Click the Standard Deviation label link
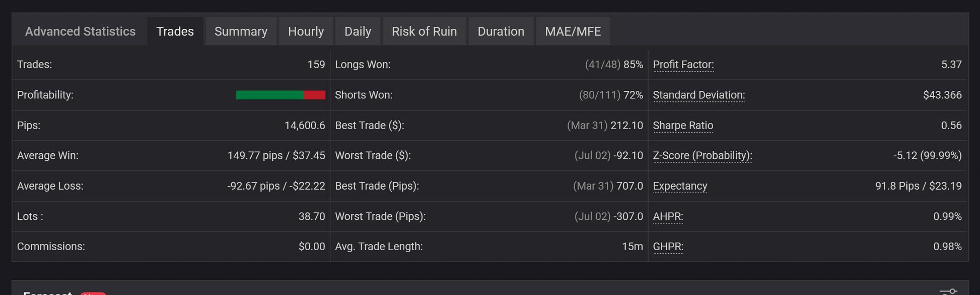The image size is (980, 295). point(698,95)
